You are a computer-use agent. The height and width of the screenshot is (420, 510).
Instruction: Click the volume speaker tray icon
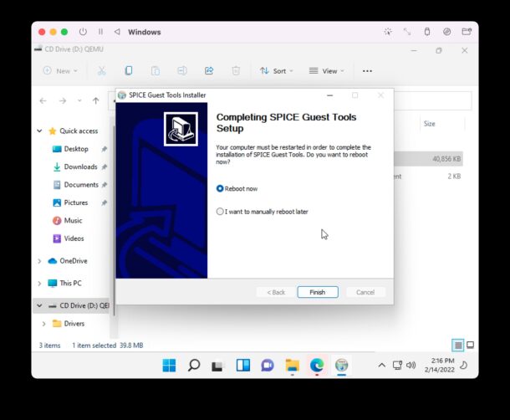click(411, 366)
